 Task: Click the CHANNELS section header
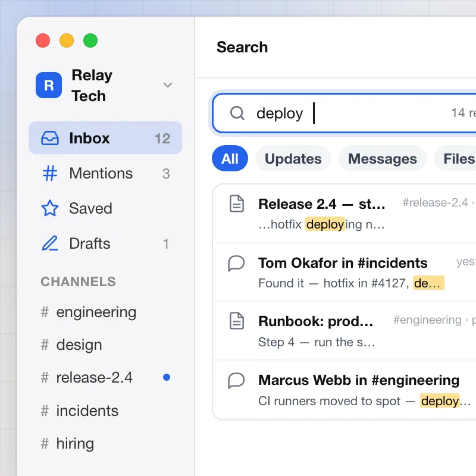(x=79, y=281)
